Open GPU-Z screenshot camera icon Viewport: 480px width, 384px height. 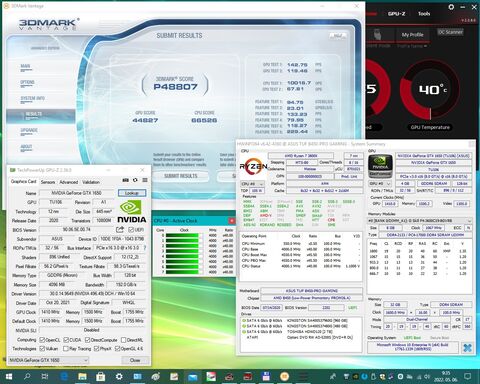coord(126,180)
